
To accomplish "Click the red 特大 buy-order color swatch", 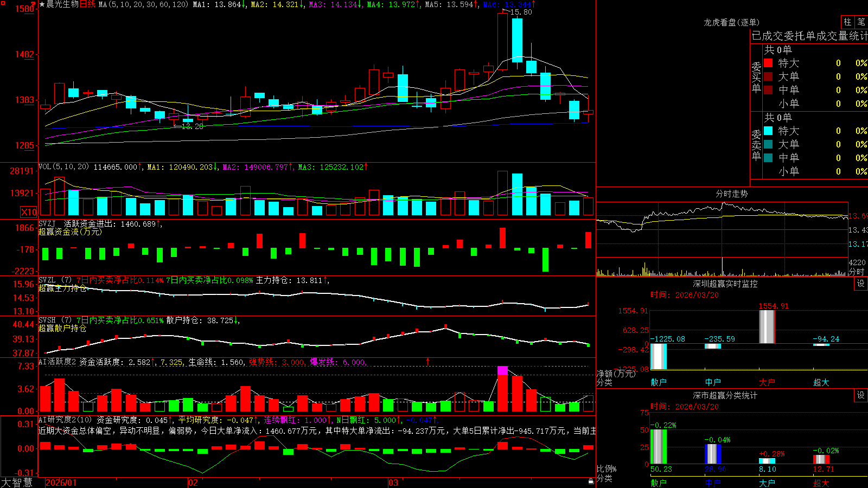I will [768, 63].
